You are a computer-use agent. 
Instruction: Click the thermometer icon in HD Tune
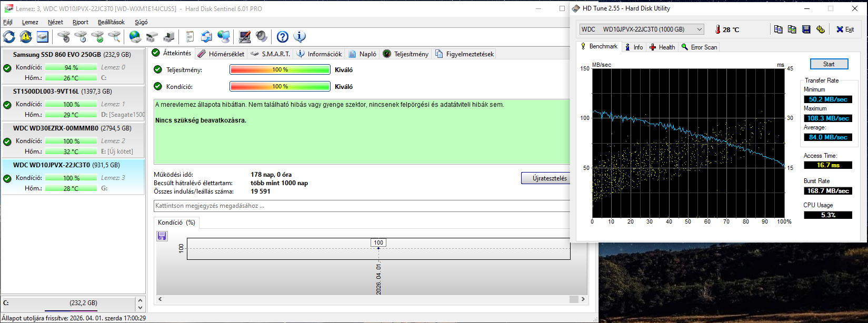pyautogui.click(x=717, y=29)
